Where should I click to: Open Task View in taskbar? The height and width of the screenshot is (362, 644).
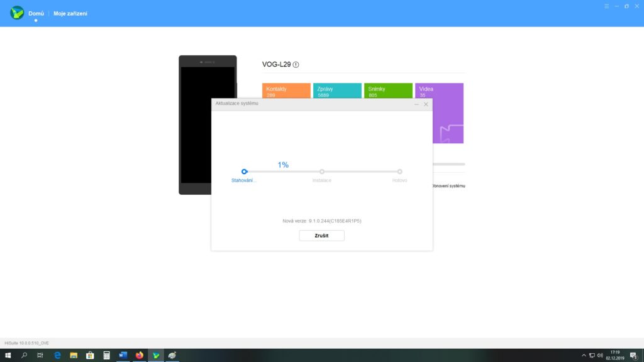pos(40,356)
